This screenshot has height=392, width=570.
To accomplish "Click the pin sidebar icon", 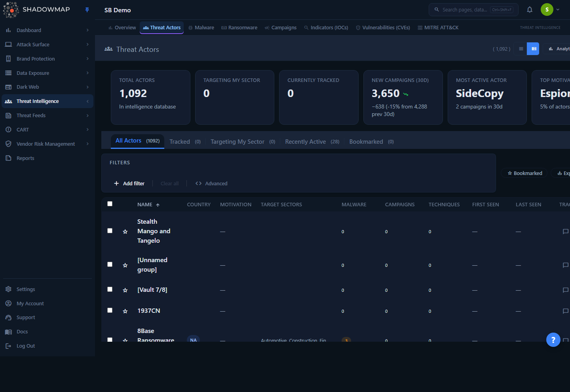I will pyautogui.click(x=87, y=10).
